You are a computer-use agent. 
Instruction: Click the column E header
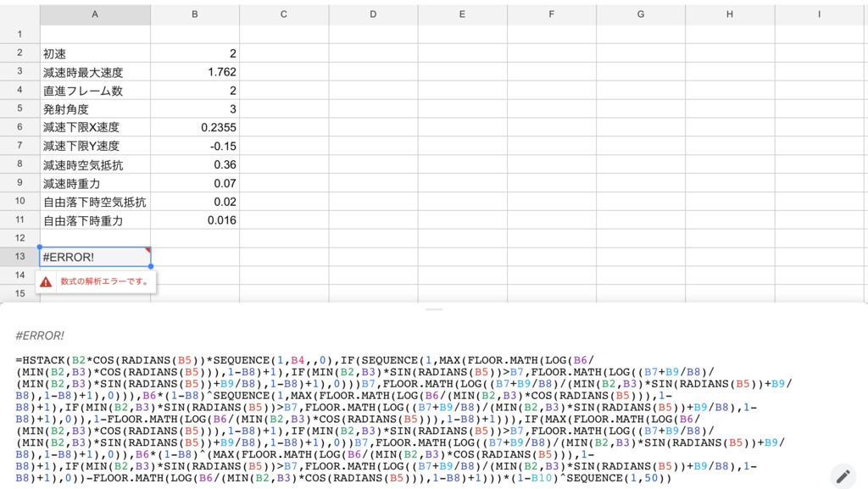(x=461, y=14)
